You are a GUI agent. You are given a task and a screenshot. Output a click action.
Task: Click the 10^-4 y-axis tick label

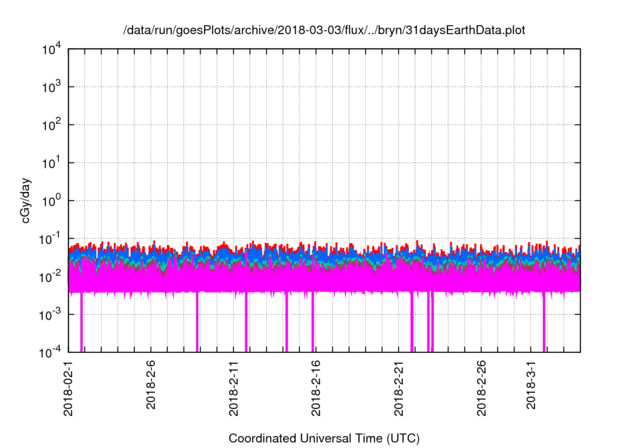[50, 352]
